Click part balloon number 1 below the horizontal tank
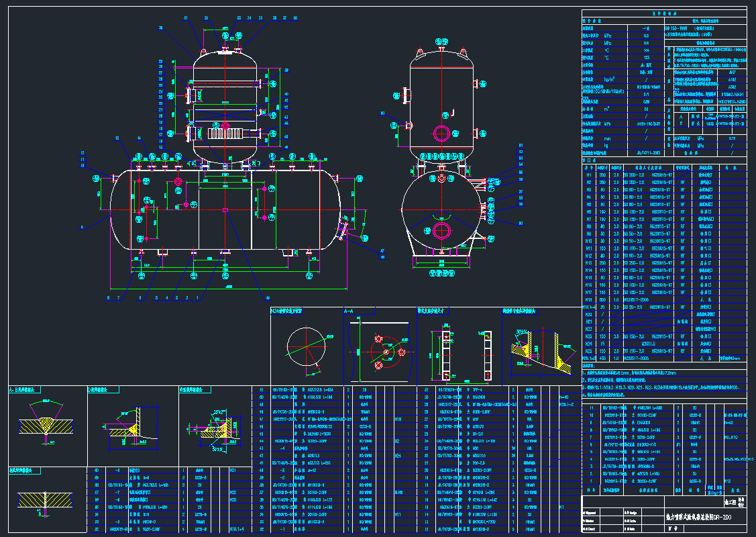This screenshot has width=756, height=537. 197,297
